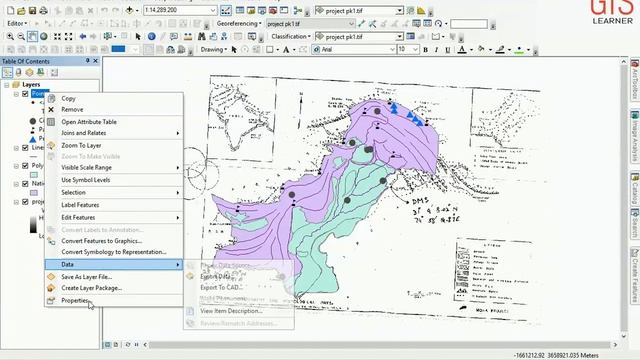The image size is (640, 360).
Task: Apply Bold text formatting
Action: pos(425,50)
